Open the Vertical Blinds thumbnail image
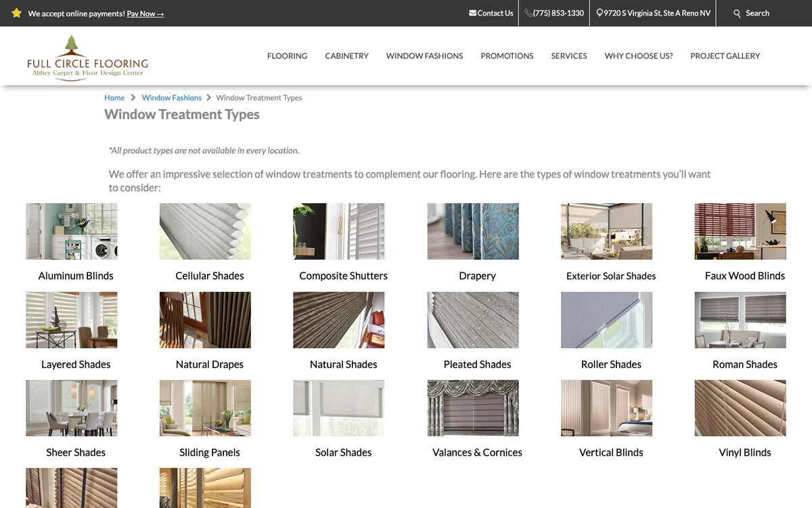Screen dimensions: 812x508 607,408
